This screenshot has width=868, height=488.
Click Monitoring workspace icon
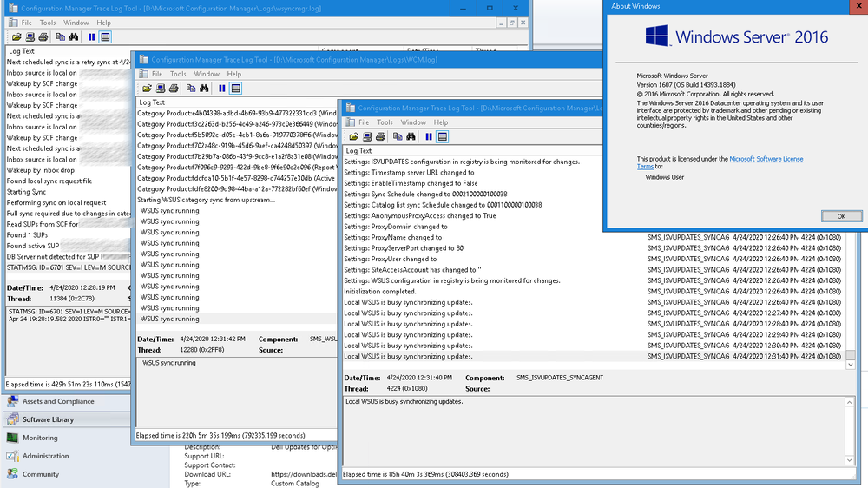(12, 438)
